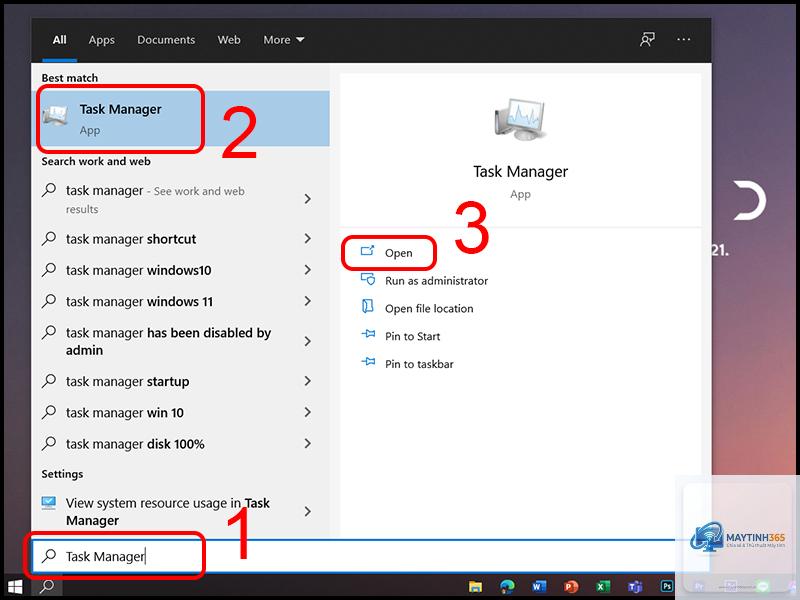Click search icon beside 'task manager shortcut'
Viewport: 800px width, 600px height.
[x=48, y=238]
